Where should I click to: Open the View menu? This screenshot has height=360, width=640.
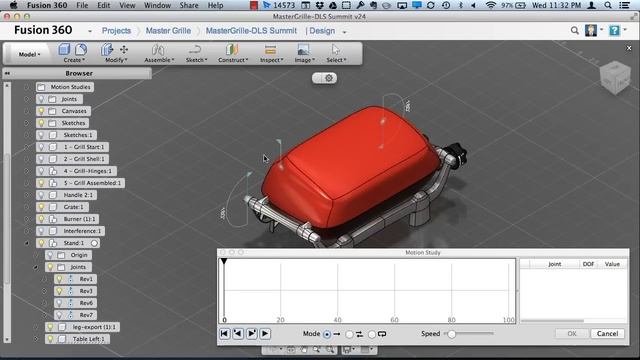pos(127,5)
